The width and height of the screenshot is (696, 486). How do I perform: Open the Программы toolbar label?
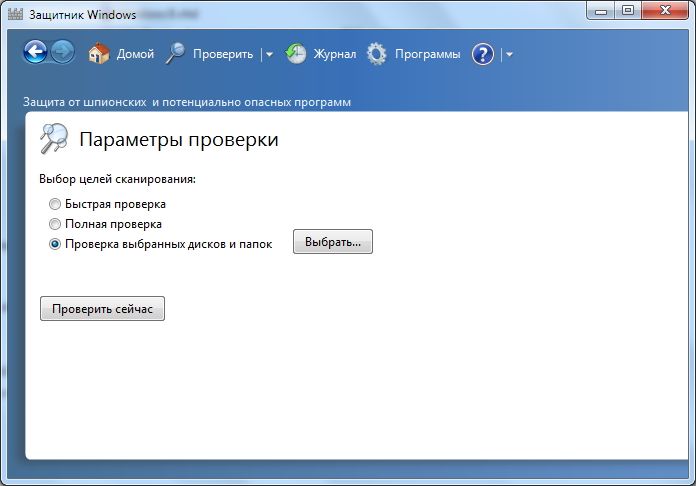(427, 54)
